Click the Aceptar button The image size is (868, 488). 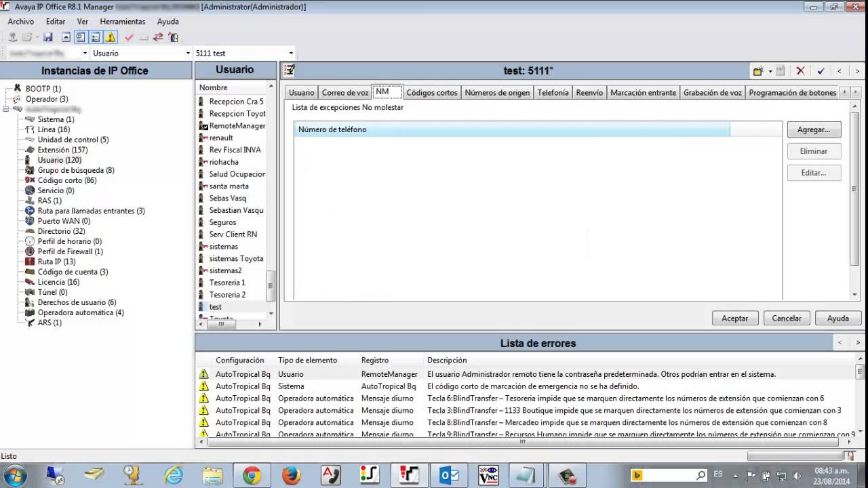point(735,318)
